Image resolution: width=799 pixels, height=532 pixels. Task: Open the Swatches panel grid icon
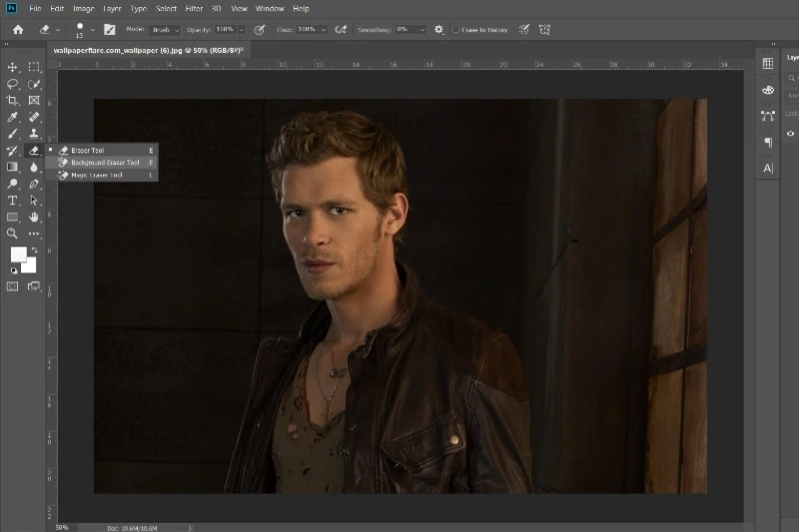(768, 63)
